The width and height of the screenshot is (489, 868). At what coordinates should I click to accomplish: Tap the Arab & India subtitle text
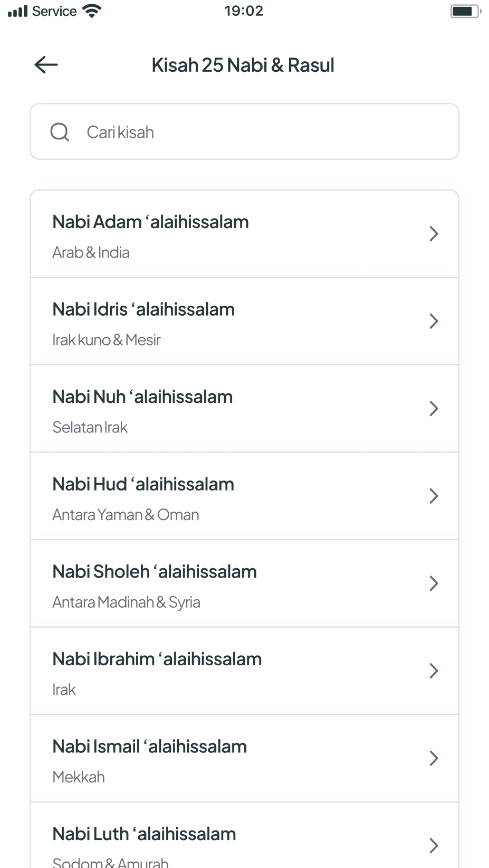(x=91, y=252)
